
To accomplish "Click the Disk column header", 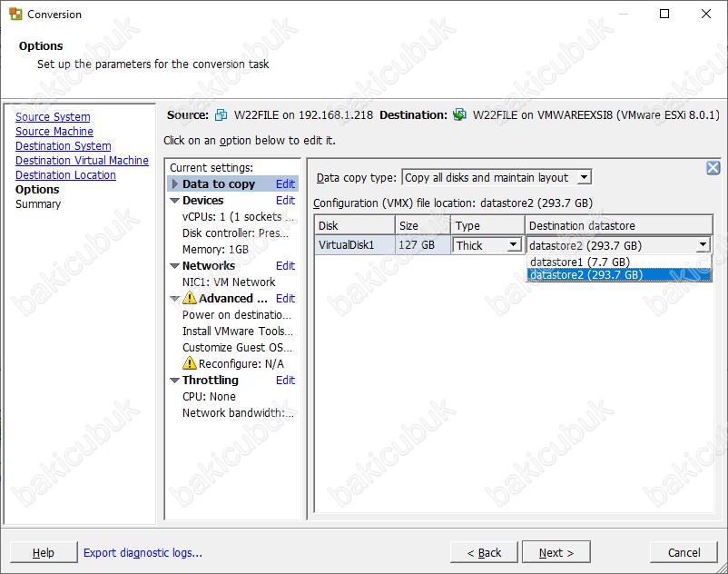I will click(x=354, y=226).
